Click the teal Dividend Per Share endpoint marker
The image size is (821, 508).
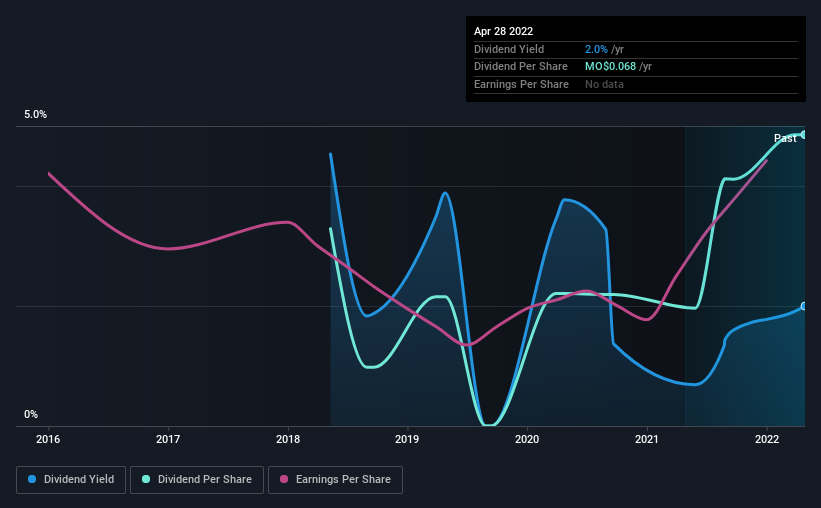(804, 135)
